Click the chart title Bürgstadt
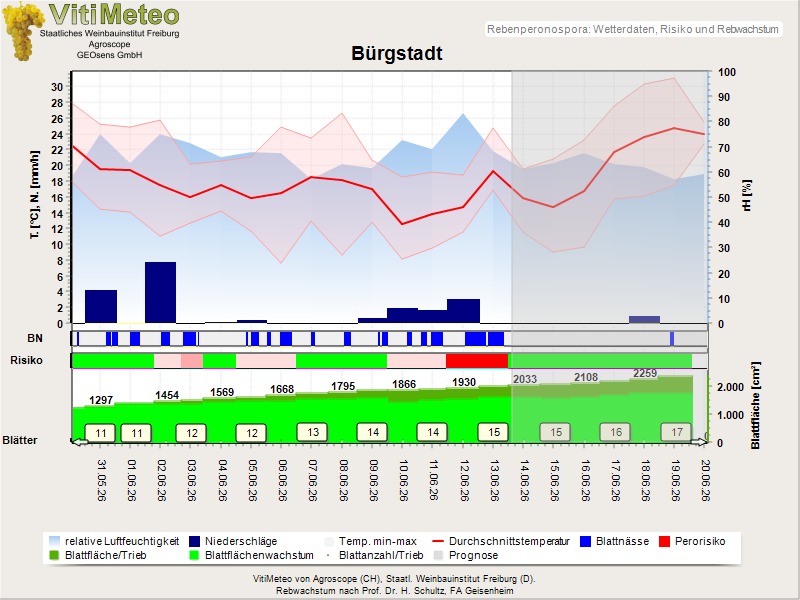This screenshot has height=600, width=800. click(x=396, y=53)
